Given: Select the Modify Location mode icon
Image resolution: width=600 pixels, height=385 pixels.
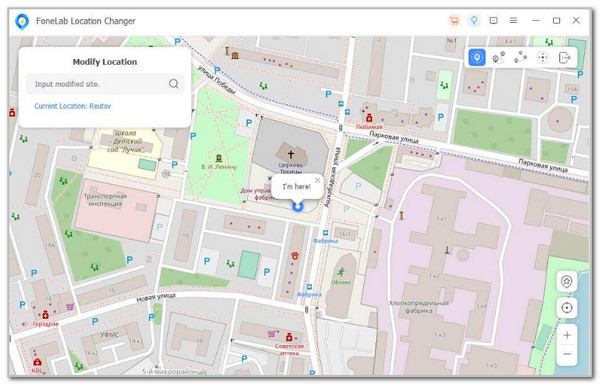Looking at the screenshot, I should [477, 58].
